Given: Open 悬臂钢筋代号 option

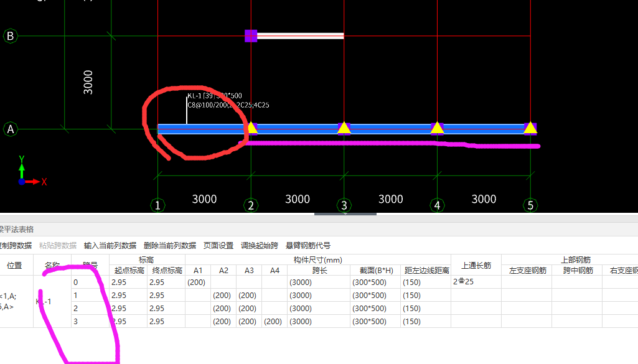Looking at the screenshot, I should pos(308,246).
